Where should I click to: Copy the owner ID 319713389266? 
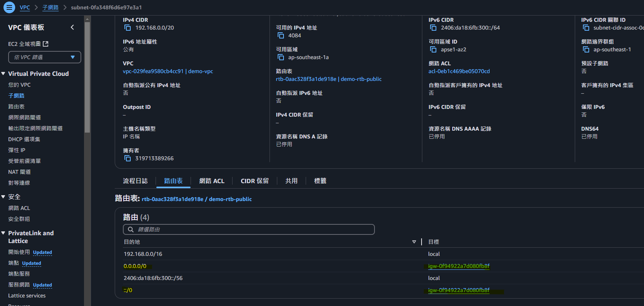tap(128, 158)
